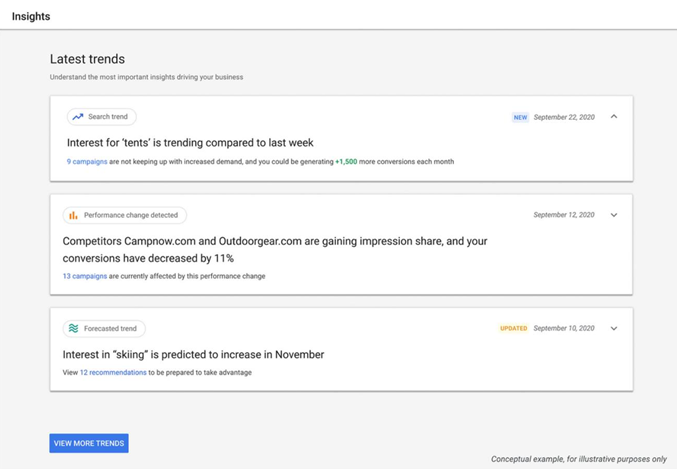Screen dimensions: 677x469
Task: Click the +1,500 conversions figure
Action: coord(346,161)
